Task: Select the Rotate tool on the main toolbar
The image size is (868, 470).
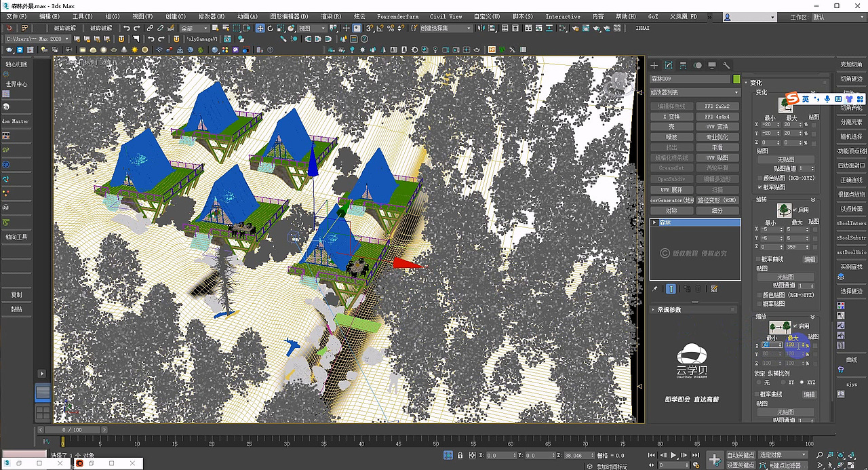Action: 271,29
